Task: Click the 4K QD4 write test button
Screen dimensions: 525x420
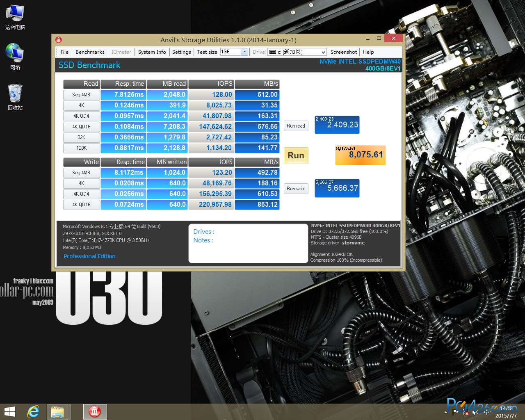Action: pos(81,194)
